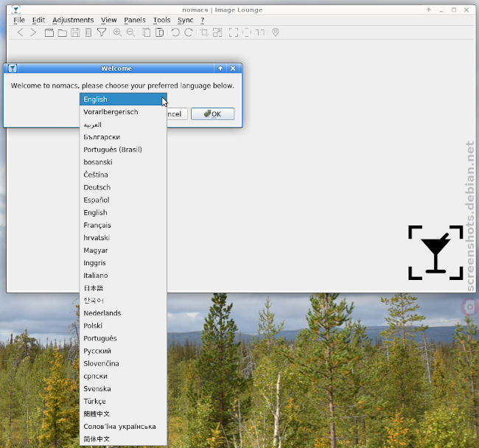Choose Vorarlbergerisch from language list
Screen dimensions: 479x448
[123, 112]
